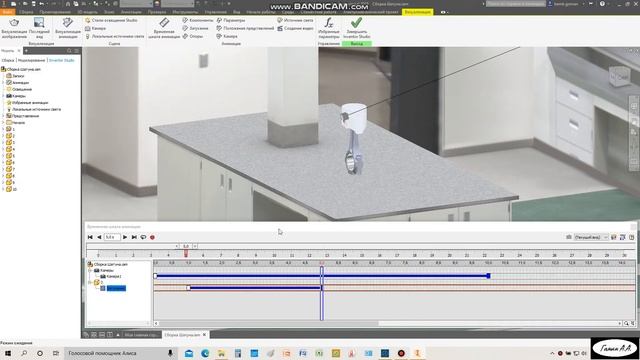Select the animate Fade tool (Затухание)

click(x=196, y=28)
